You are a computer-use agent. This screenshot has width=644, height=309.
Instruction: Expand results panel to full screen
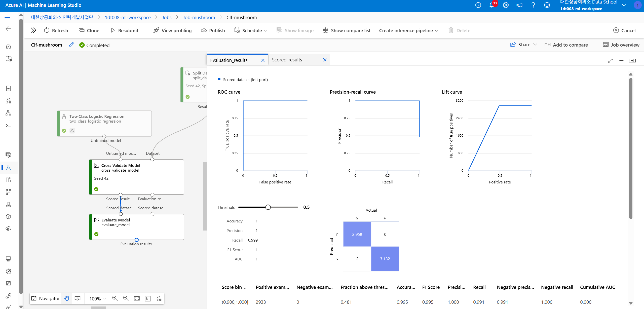click(610, 61)
